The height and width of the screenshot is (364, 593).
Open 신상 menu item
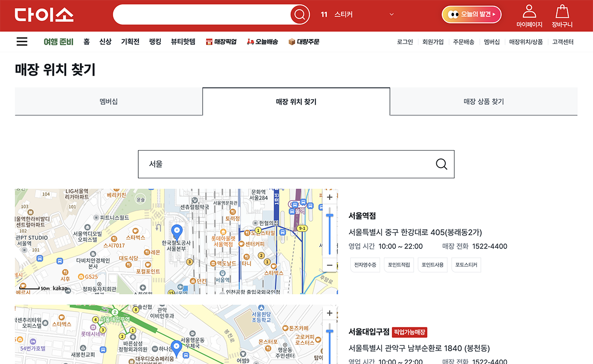click(x=105, y=41)
